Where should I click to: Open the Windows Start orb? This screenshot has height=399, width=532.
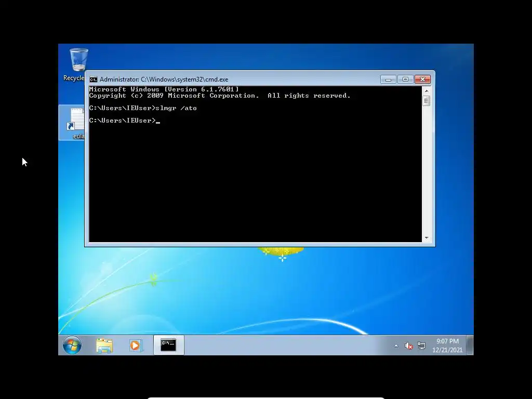(72, 345)
